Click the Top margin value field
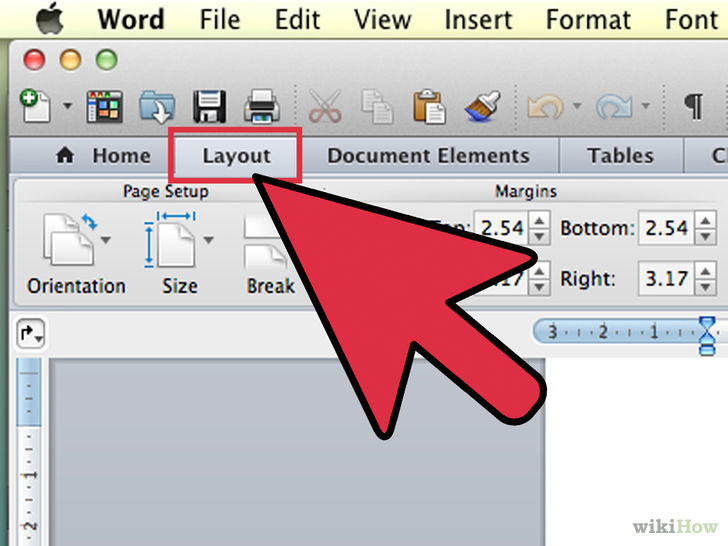 [501, 228]
